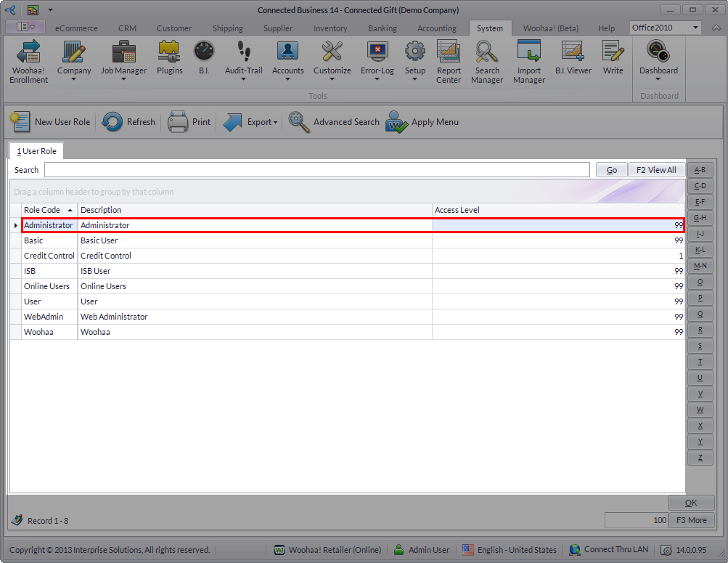
Task: Expand the Audit-Trail dropdown
Action: click(243, 80)
